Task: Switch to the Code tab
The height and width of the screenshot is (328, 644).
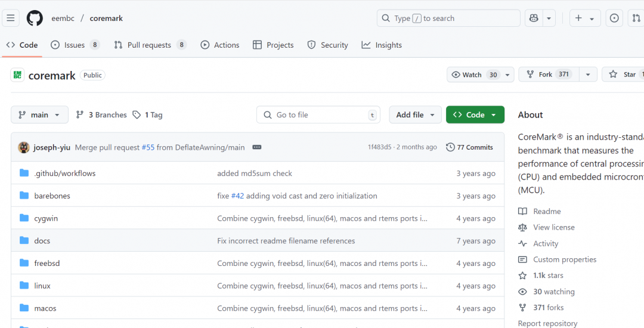Action: click(x=22, y=45)
